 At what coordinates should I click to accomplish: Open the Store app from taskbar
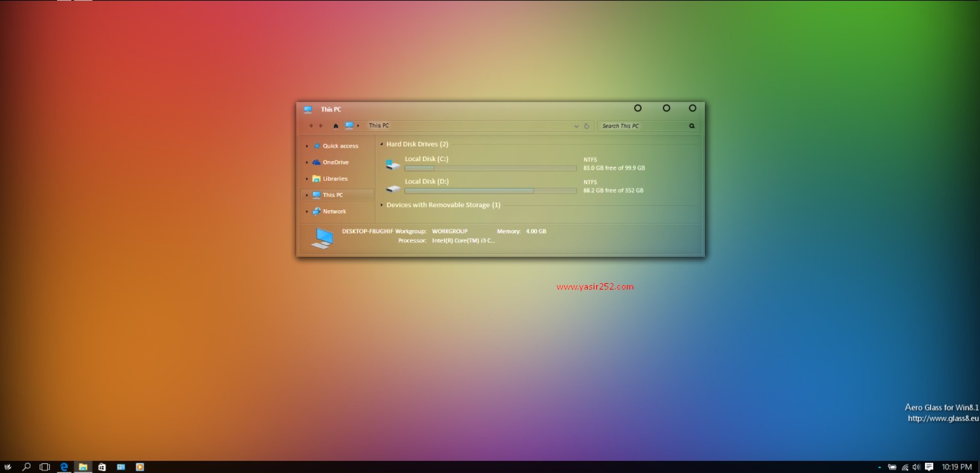tap(102, 467)
